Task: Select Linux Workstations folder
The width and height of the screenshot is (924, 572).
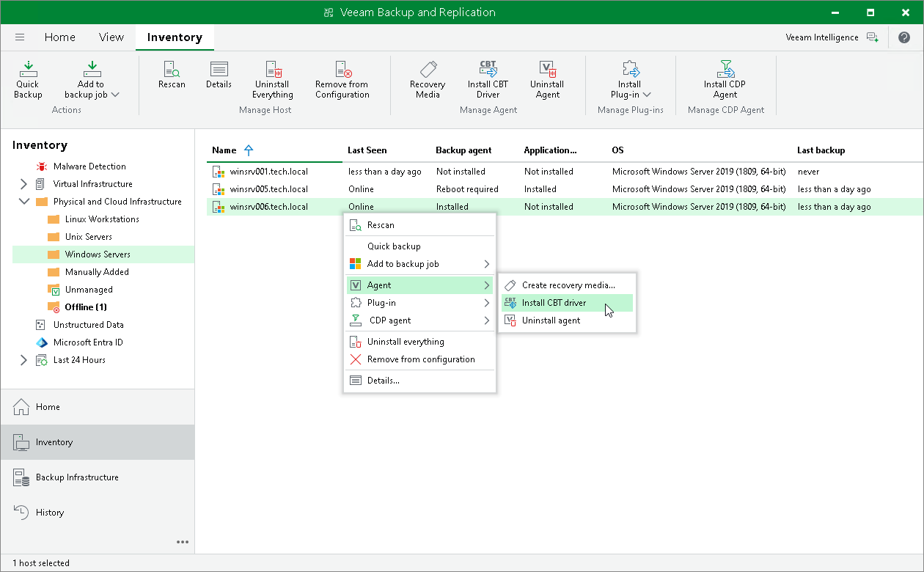Action: pos(102,219)
